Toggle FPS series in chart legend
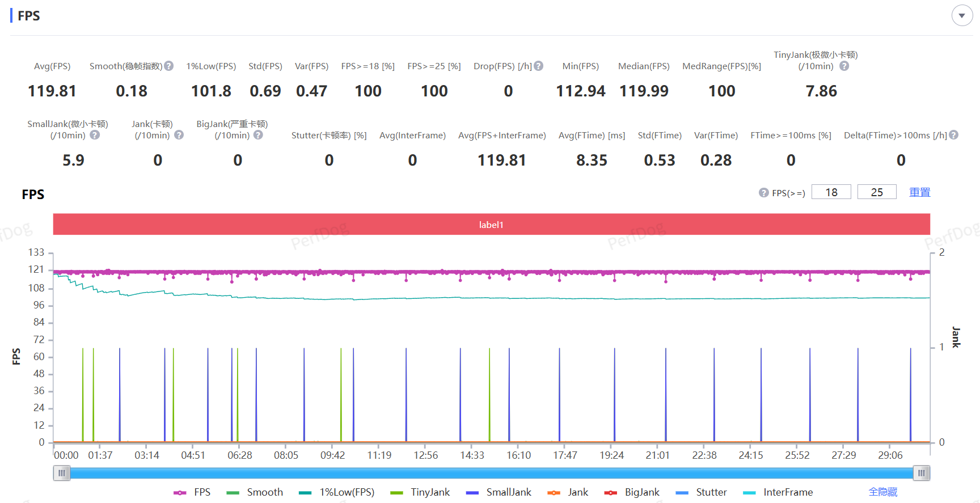This screenshot has height=503, width=980. pyautogui.click(x=192, y=492)
